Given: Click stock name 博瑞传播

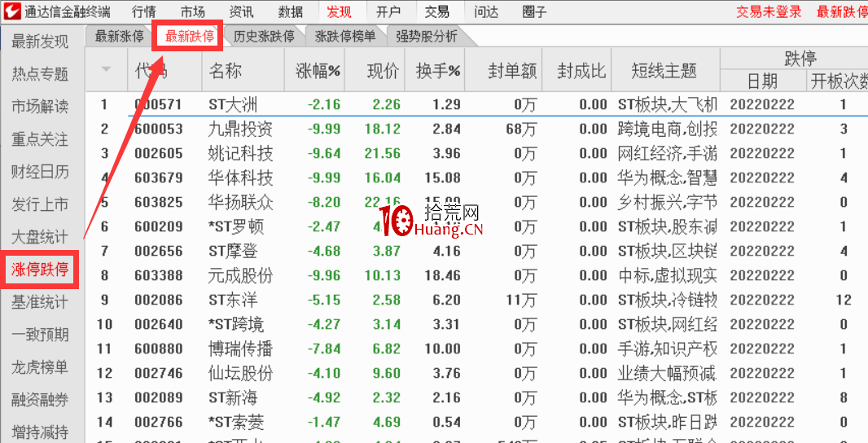Looking at the screenshot, I should coord(241,349).
